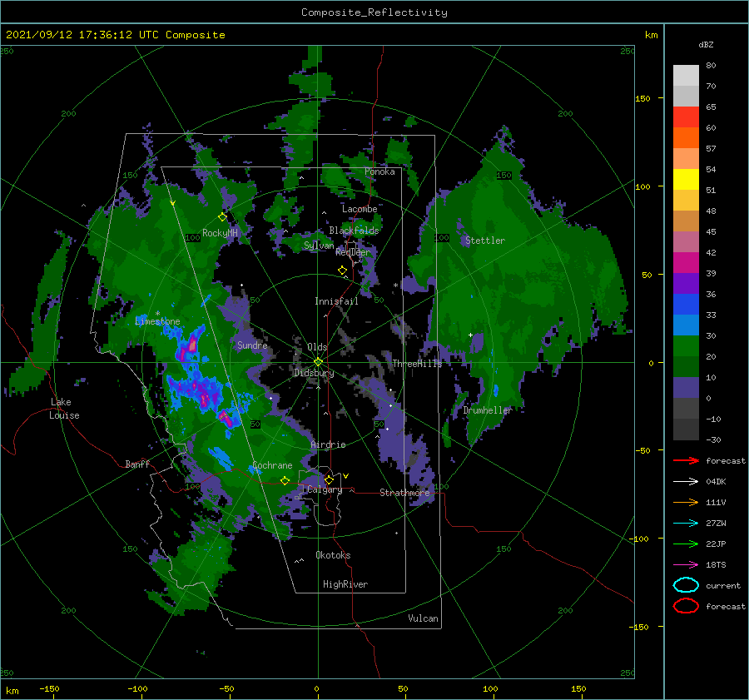Click the yellow diamond marker above RockyMH

[x=222, y=217]
